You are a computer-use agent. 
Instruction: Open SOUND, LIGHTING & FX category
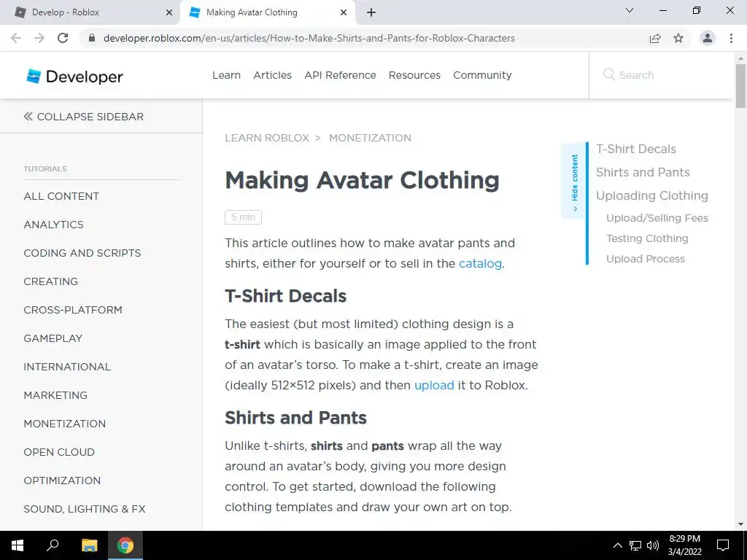pyautogui.click(x=85, y=509)
